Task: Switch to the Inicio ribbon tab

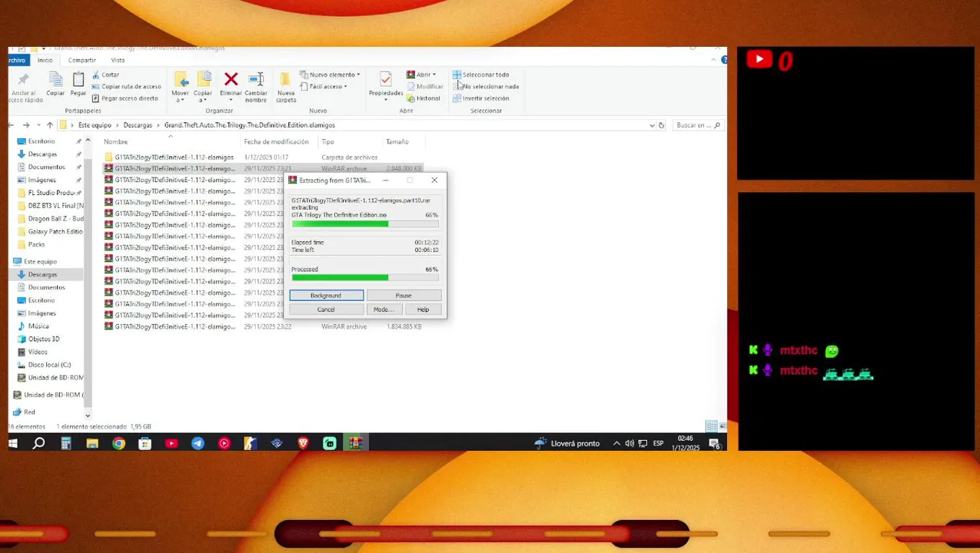Action: tap(45, 60)
